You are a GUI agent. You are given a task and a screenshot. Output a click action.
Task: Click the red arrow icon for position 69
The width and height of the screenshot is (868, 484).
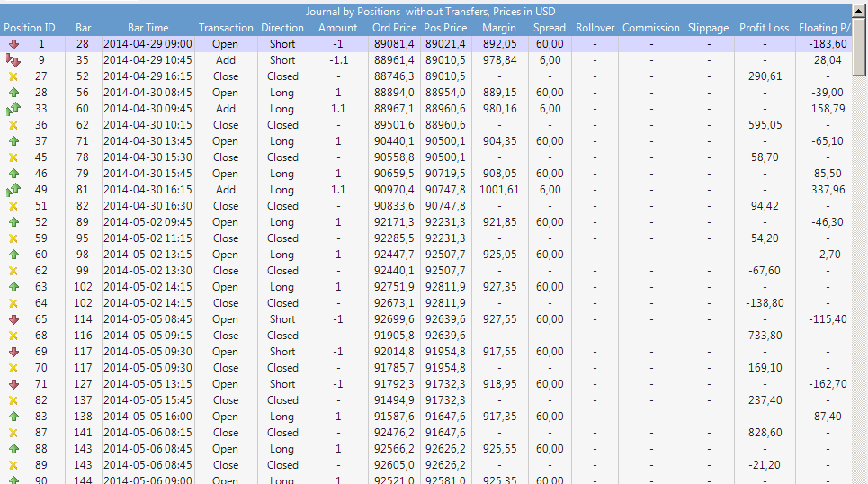click(13, 352)
